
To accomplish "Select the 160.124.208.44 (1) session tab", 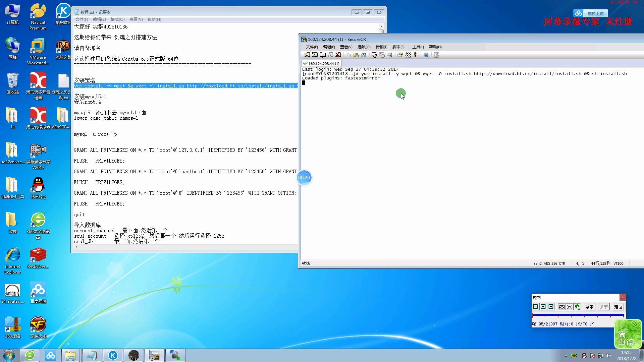I will click(x=321, y=63).
